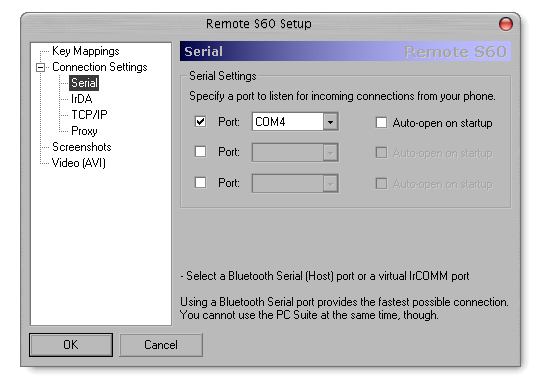Open TCP/IP connection settings
This screenshot has width=537, height=386.
(89, 115)
